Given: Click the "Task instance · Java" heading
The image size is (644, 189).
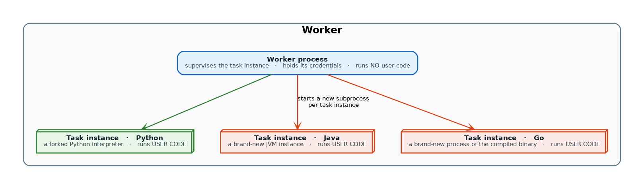Looking at the screenshot, I should coord(297,138).
